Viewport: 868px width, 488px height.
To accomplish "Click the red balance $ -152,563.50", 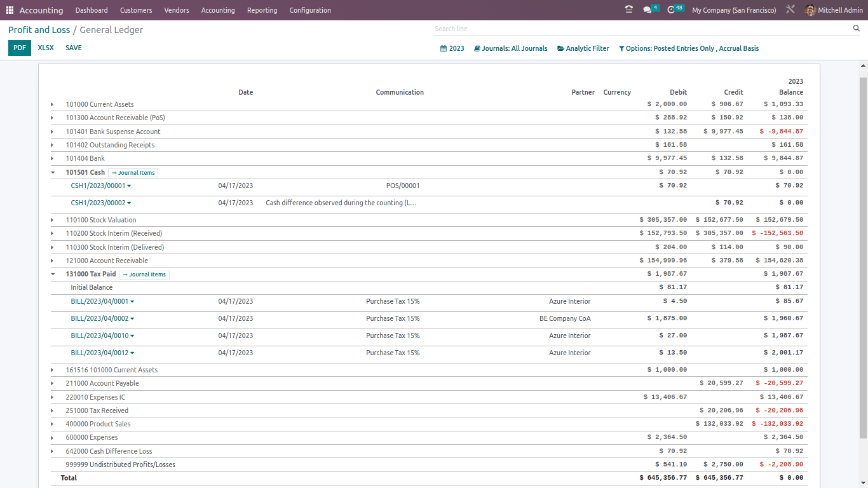I will click(777, 233).
